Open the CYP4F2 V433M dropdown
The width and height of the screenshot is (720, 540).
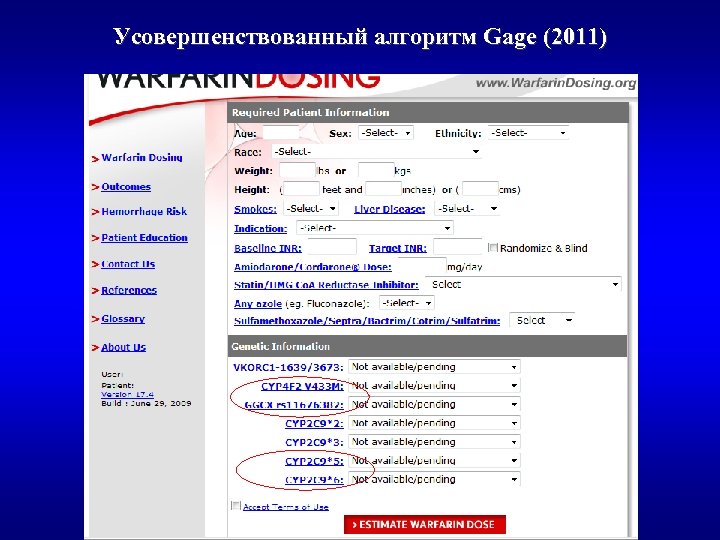coord(434,386)
